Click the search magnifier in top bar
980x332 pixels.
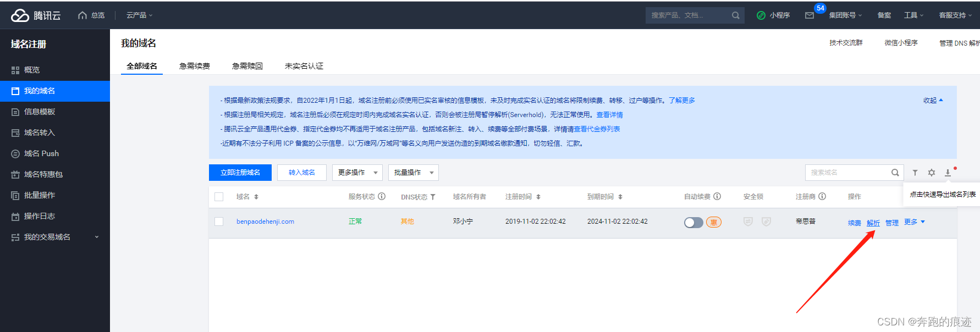coord(735,15)
